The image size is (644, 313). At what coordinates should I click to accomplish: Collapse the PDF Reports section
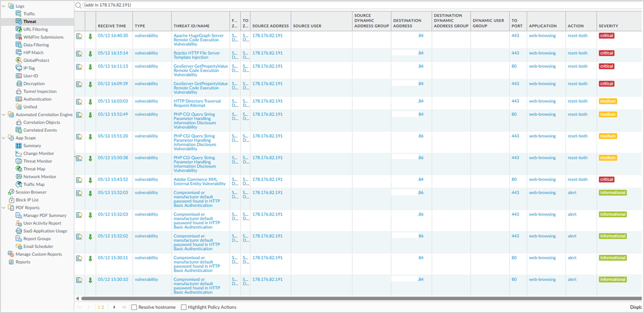click(x=4, y=208)
